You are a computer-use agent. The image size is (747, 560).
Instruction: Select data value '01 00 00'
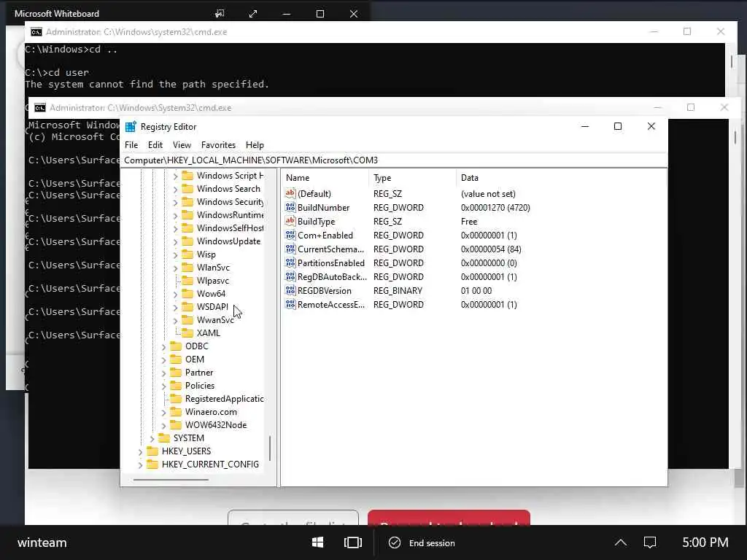[476, 290]
